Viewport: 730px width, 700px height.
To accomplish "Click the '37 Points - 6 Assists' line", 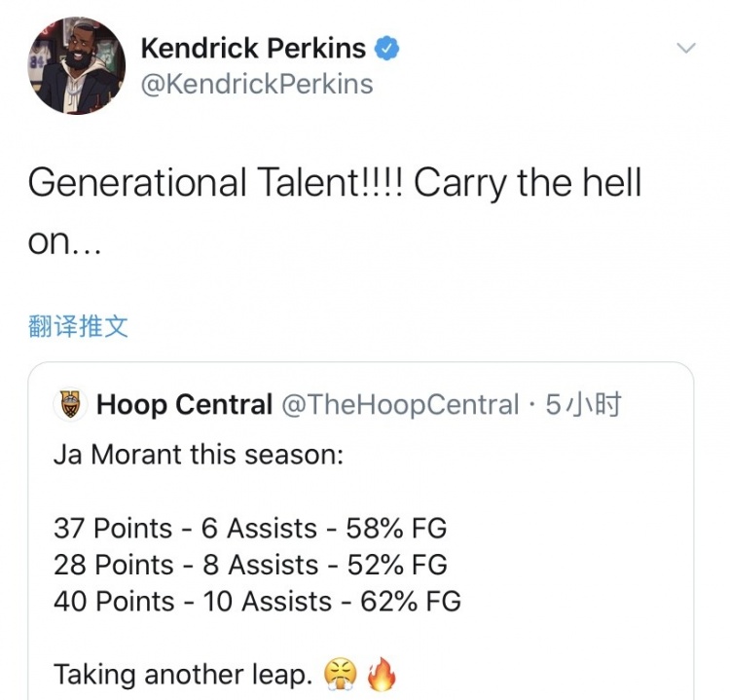I will 250,529.
